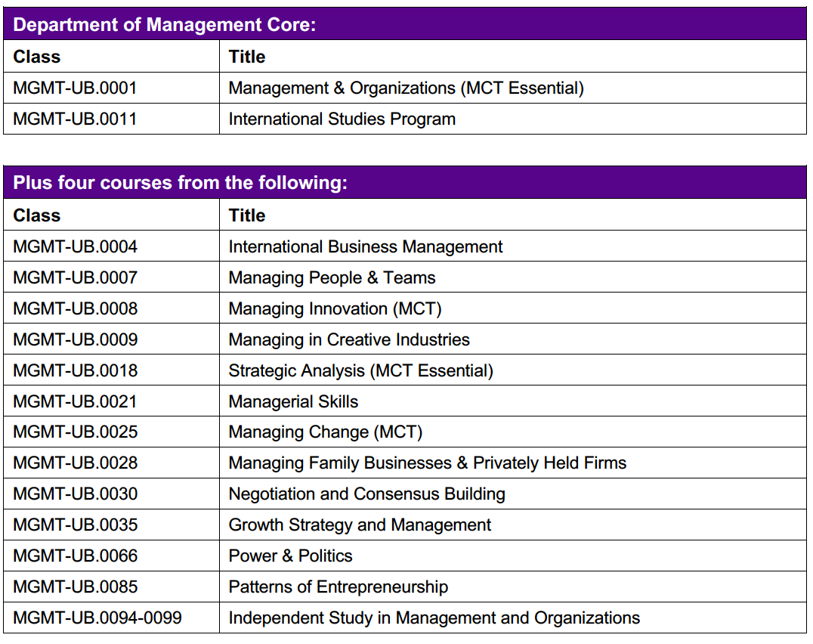Click Managing Family Businesses course title
The width and height of the screenshot is (813, 644).
[427, 463]
